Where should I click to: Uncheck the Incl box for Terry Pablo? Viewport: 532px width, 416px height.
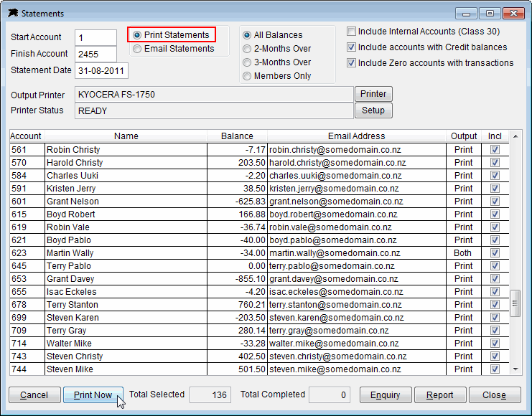click(495, 266)
